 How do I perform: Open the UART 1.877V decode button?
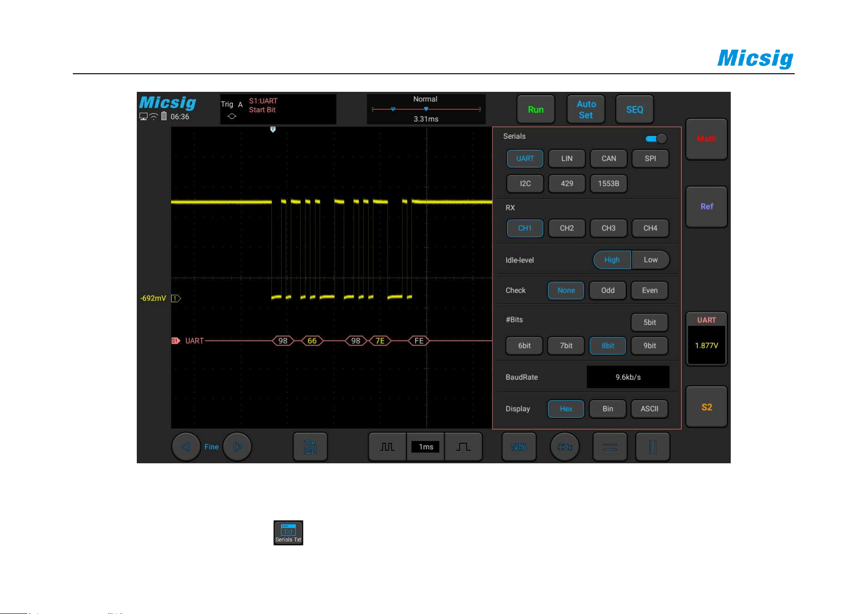pos(706,339)
